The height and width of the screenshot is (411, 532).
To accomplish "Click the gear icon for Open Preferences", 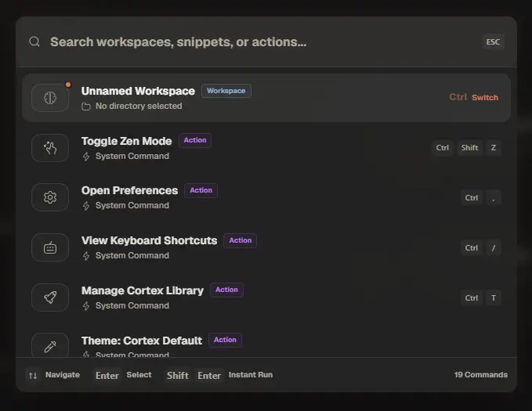I will [50, 197].
